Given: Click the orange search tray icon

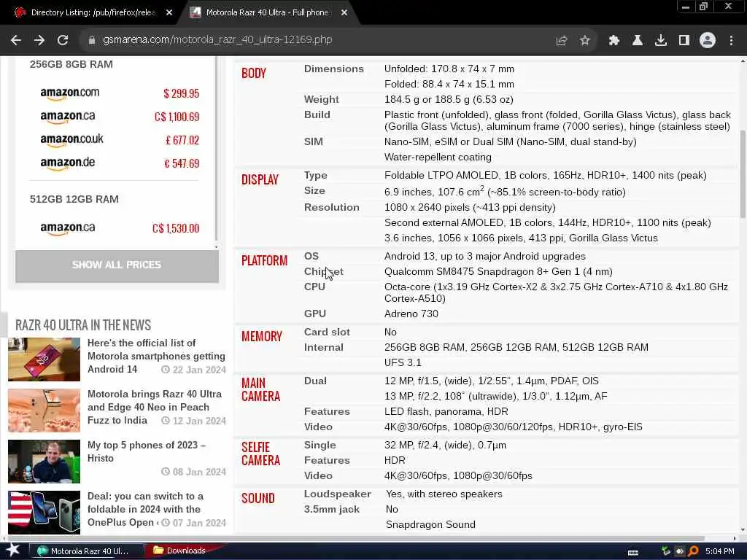Looking at the screenshot, I should click(x=693, y=551).
